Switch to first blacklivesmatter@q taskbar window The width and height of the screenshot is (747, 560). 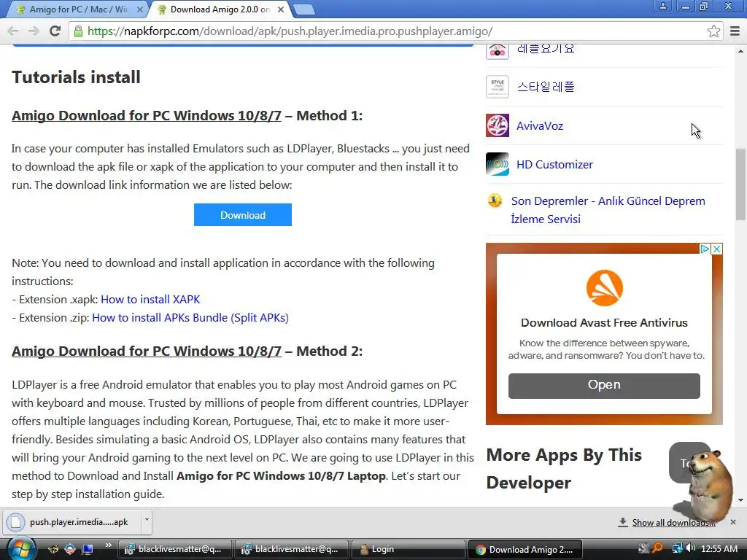tap(175, 550)
